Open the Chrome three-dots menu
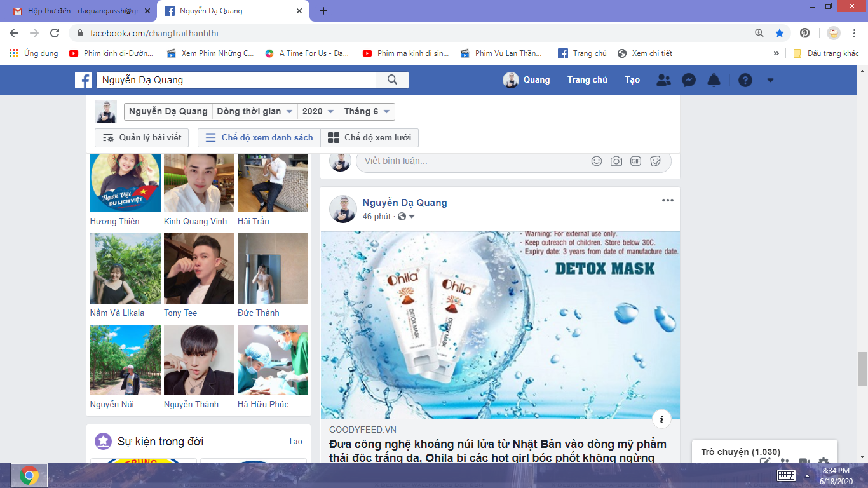Screen dimensions: 868x488 853,33
